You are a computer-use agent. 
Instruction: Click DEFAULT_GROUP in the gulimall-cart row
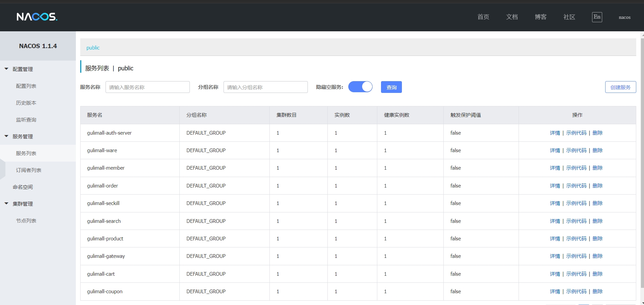206,274
